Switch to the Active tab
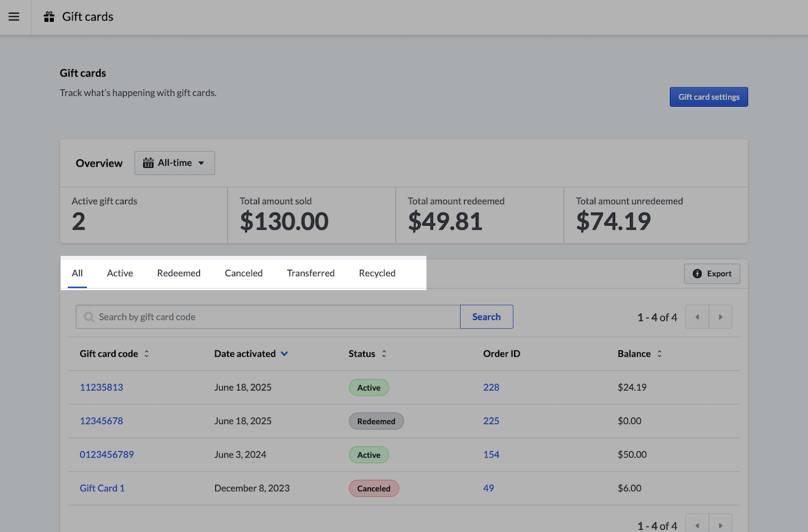 click(x=120, y=273)
